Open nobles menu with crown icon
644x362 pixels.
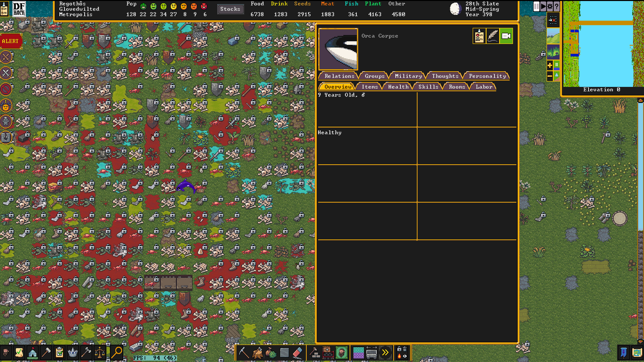73,353
